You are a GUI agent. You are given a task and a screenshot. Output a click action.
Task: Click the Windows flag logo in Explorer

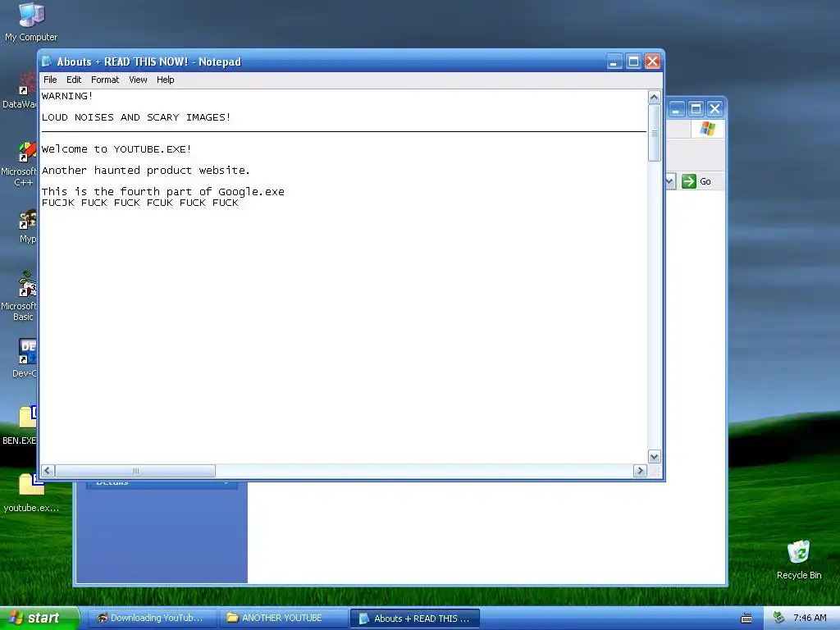pos(707,129)
